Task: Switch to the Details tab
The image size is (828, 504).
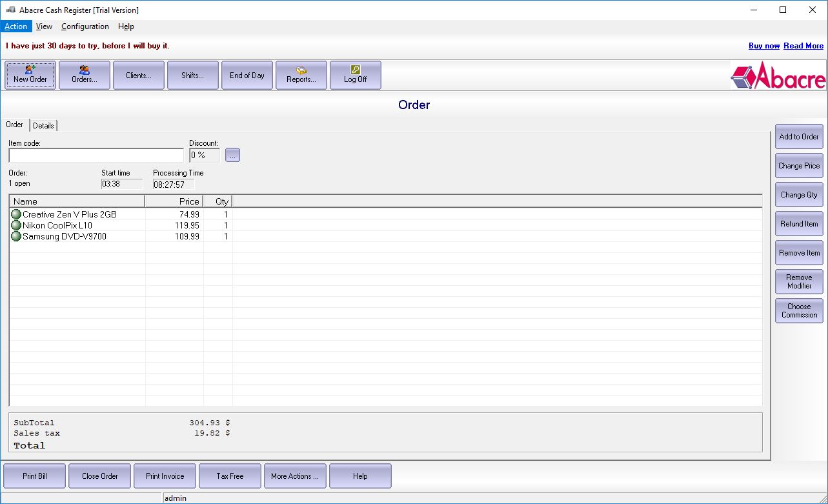Action: point(43,125)
